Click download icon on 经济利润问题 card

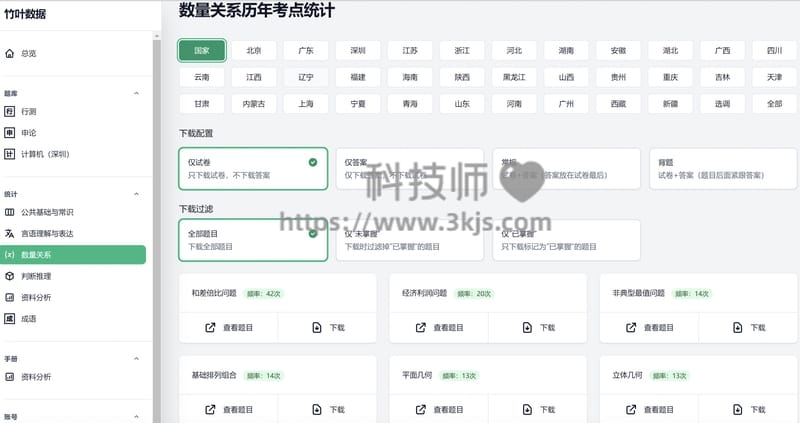[527, 328]
